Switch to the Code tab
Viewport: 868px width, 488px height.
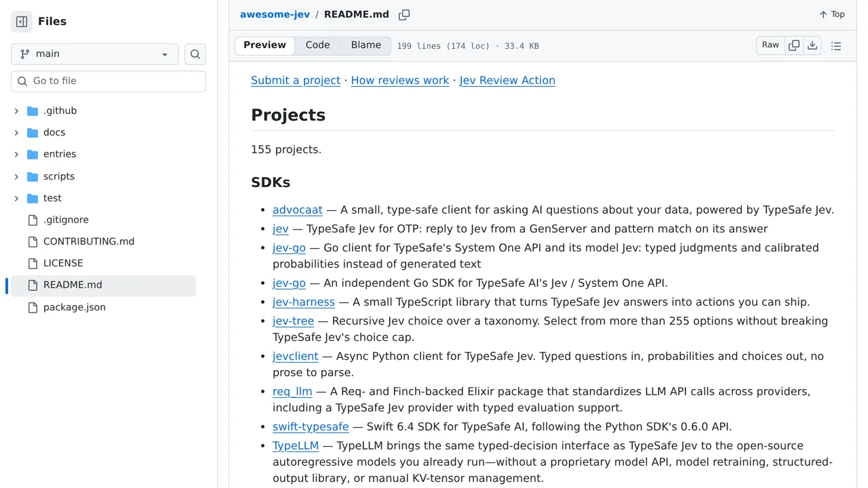pyautogui.click(x=317, y=45)
